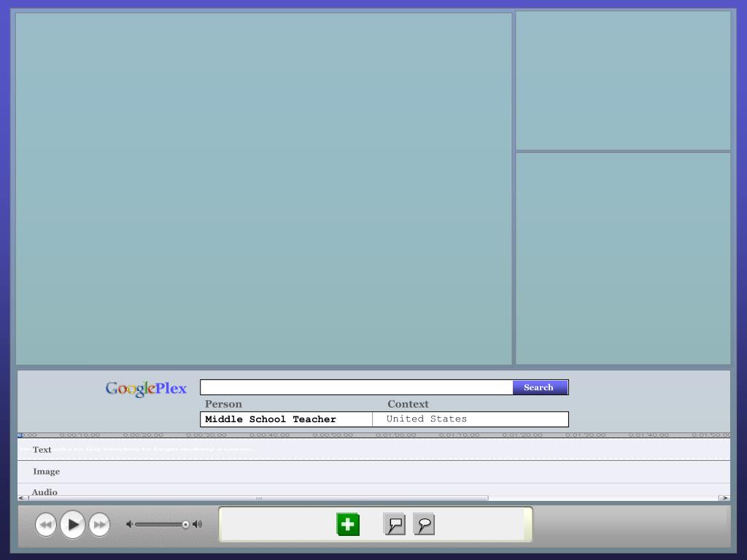Click the timeline scroll left arrow

[x=21, y=498]
